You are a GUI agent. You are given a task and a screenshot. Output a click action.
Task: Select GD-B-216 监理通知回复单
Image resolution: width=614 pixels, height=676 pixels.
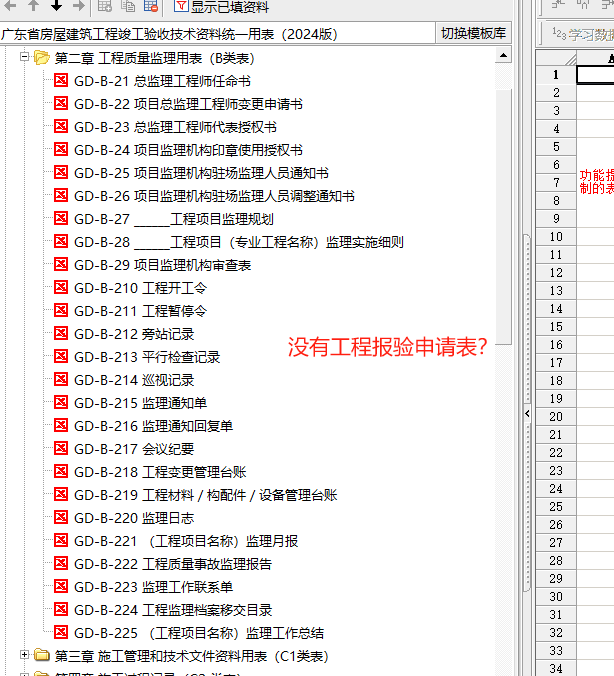coord(153,426)
